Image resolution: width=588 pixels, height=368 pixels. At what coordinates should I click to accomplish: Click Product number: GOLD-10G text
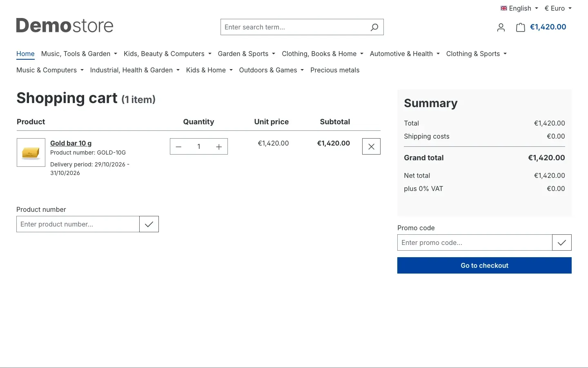(88, 153)
